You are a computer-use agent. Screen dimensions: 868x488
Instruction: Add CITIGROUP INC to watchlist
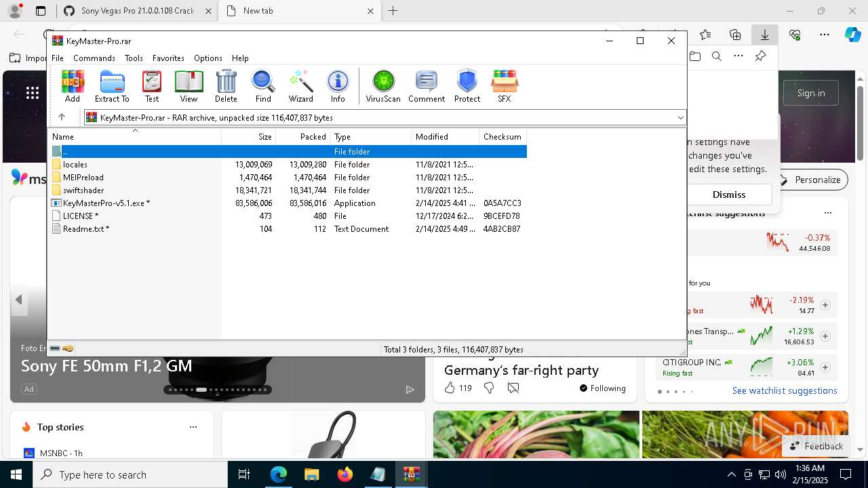click(x=825, y=367)
